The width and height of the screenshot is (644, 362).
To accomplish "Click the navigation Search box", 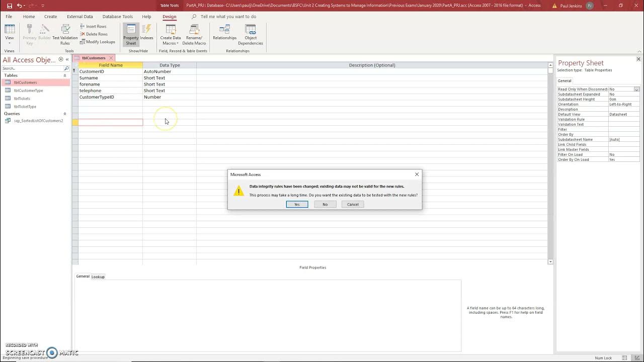I will pyautogui.click(x=33, y=68).
